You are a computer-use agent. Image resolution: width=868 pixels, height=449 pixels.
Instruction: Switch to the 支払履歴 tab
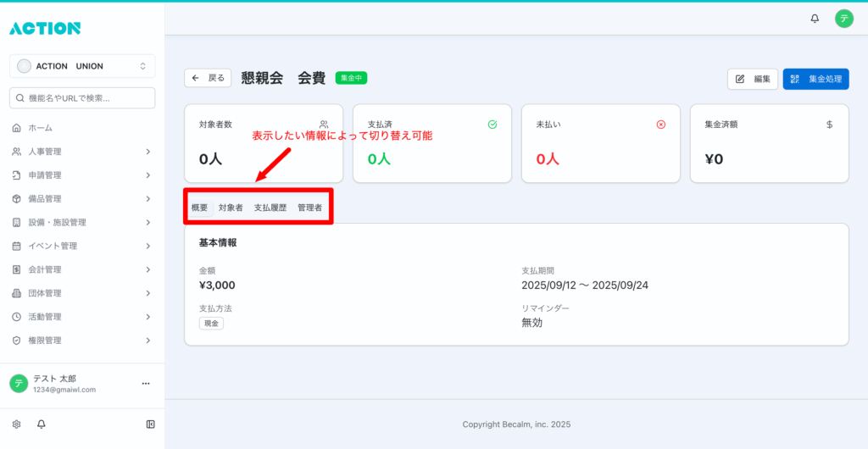click(270, 208)
